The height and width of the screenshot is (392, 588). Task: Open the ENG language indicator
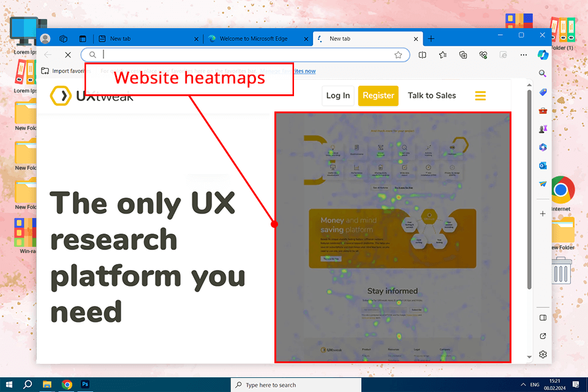(535, 385)
